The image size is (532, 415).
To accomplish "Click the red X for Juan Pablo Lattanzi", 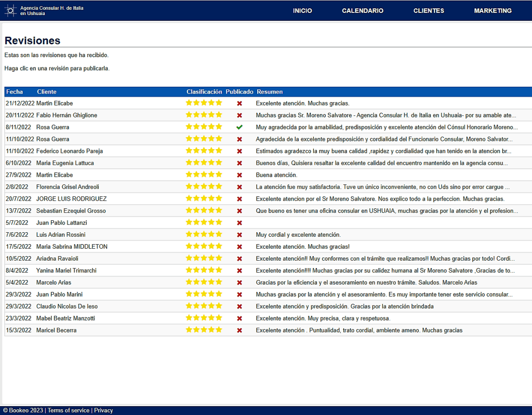I will [x=240, y=223].
